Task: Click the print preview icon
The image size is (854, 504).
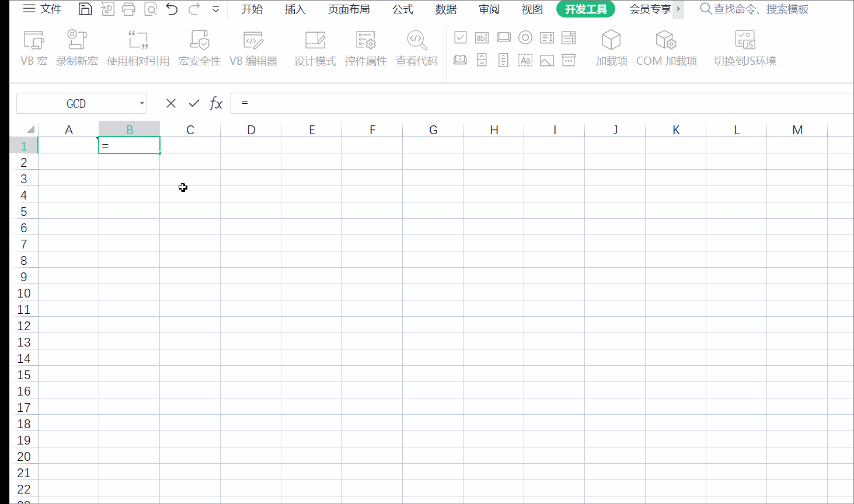Action: coord(151,9)
